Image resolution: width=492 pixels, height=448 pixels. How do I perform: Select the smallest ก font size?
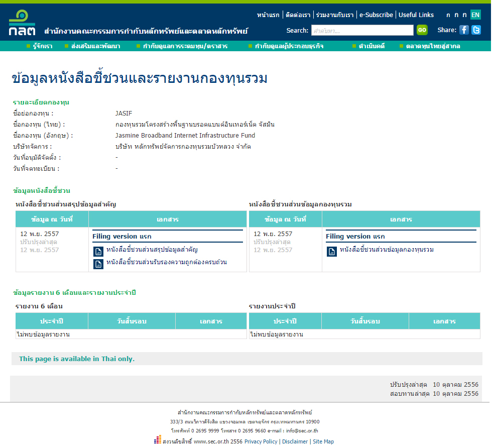pos(448,15)
